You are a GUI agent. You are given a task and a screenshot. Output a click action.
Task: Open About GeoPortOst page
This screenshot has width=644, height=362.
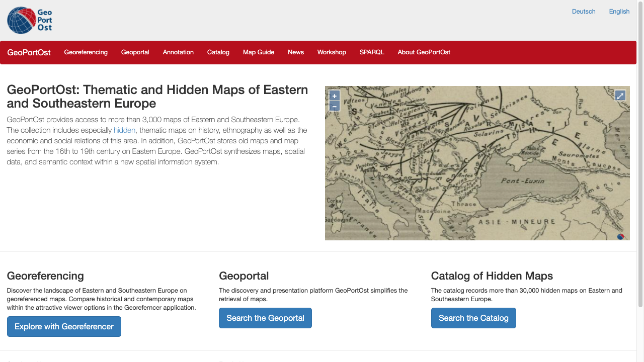424,52
